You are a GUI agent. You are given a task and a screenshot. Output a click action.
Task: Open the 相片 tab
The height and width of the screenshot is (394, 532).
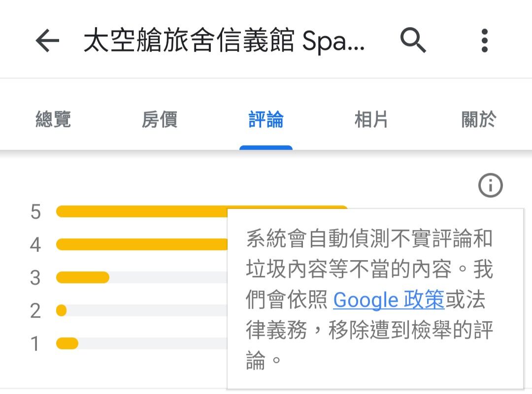[372, 119]
